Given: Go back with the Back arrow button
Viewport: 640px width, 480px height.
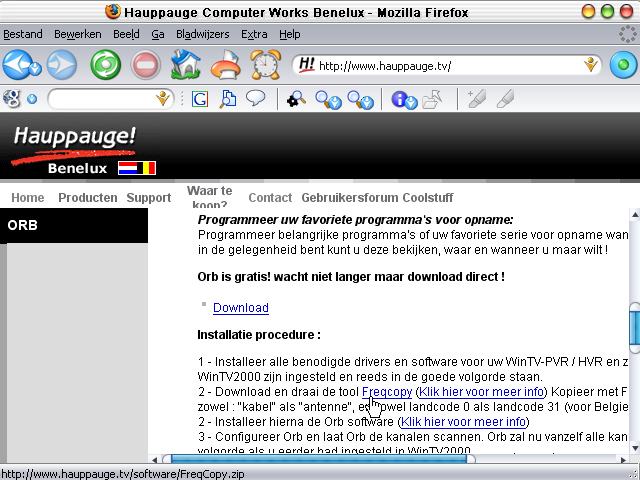Looking at the screenshot, I should pyautogui.click(x=16, y=64).
